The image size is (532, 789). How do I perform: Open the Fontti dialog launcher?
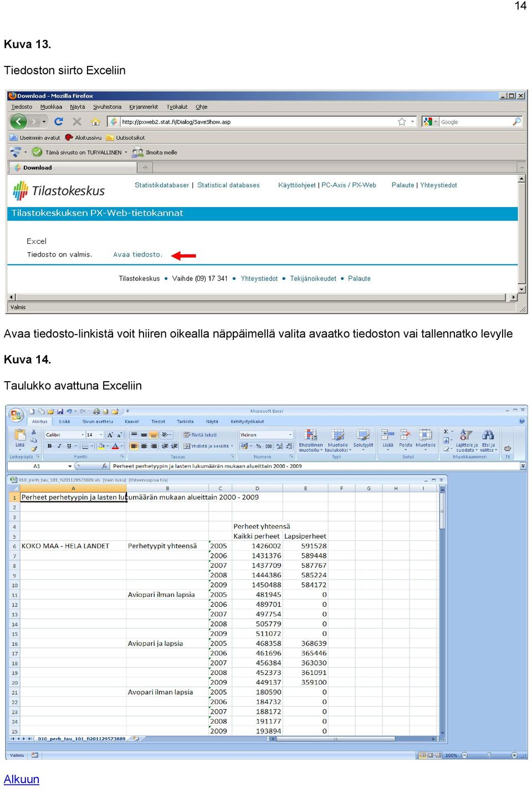coord(122,457)
